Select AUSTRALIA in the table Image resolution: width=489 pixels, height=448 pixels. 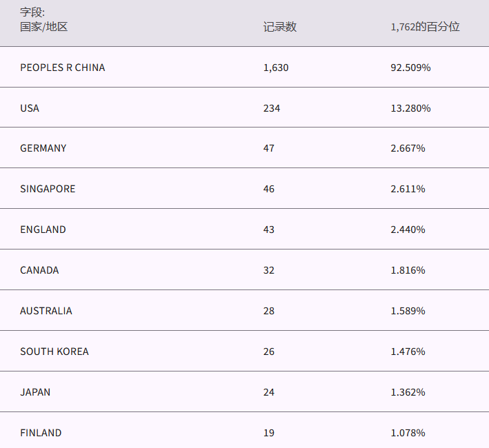(46, 311)
